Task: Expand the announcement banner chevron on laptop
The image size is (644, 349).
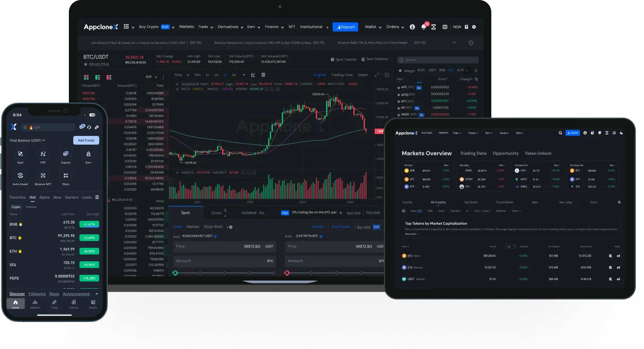Action: (454, 42)
